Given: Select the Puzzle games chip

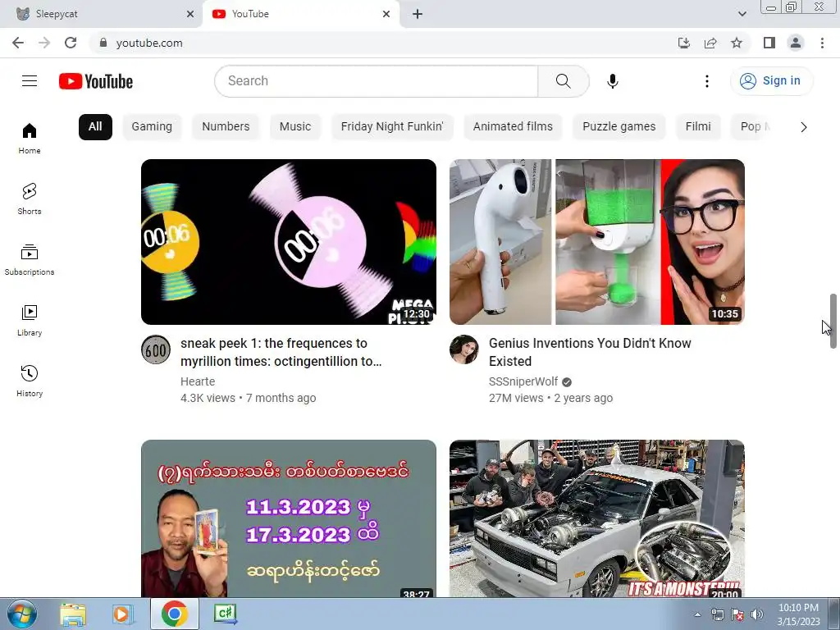Looking at the screenshot, I should pyautogui.click(x=619, y=127).
